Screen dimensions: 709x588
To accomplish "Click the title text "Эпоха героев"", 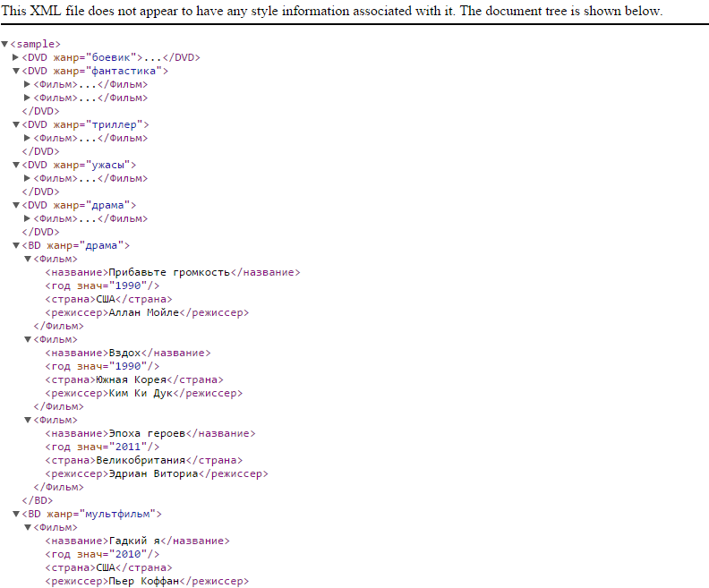I will coord(147,433).
